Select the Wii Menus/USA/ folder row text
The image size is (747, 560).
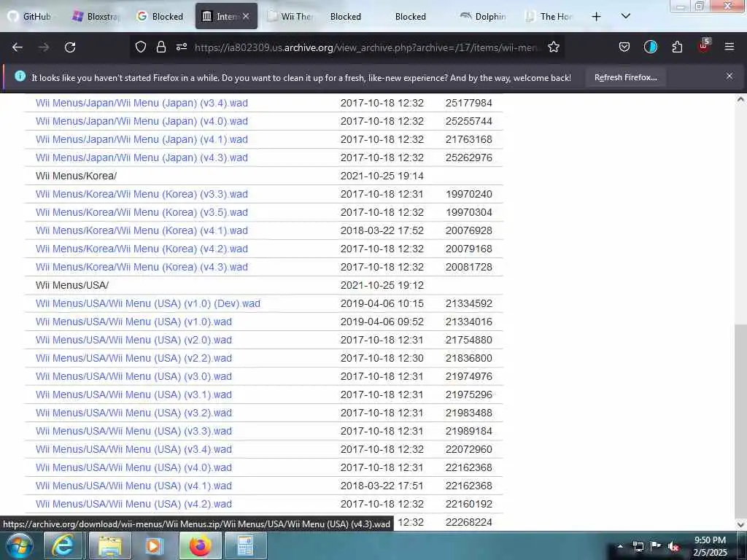72,285
